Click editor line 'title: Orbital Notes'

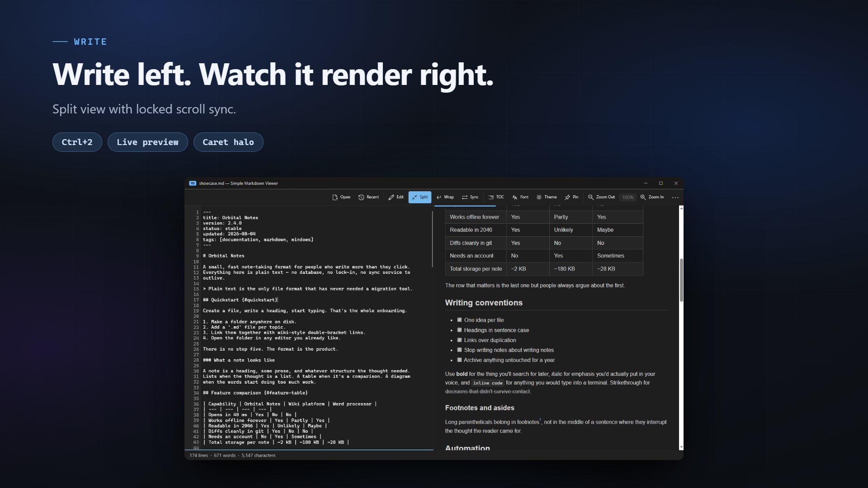230,218
